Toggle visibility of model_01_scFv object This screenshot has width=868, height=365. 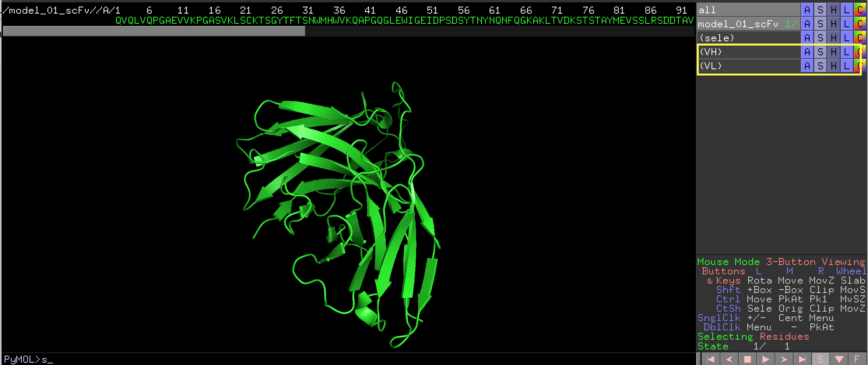748,24
